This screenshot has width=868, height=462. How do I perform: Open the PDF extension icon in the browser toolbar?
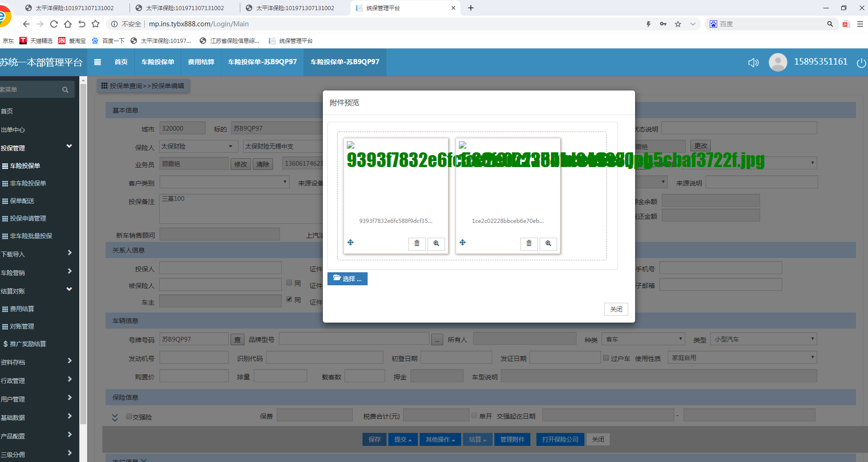point(846,24)
